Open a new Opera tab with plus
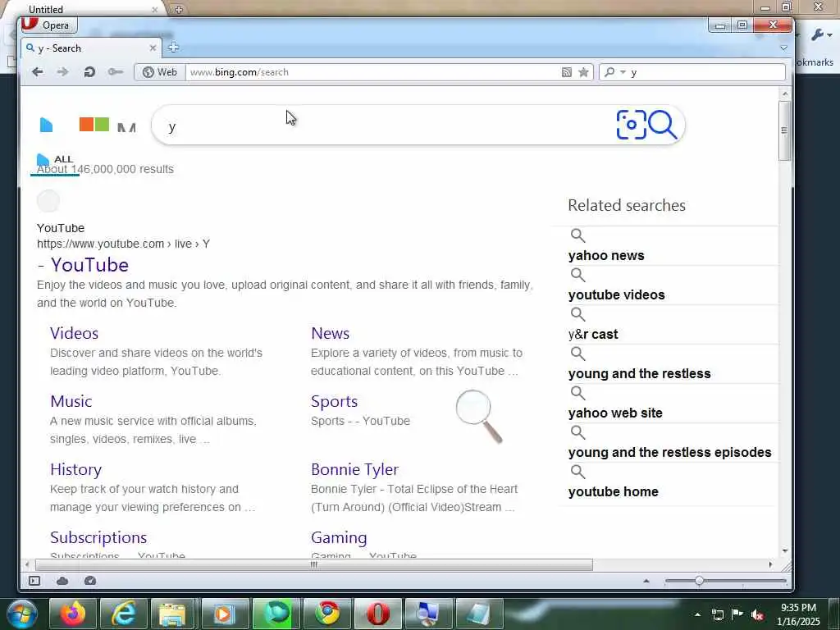The width and height of the screenshot is (840, 630). (x=173, y=48)
